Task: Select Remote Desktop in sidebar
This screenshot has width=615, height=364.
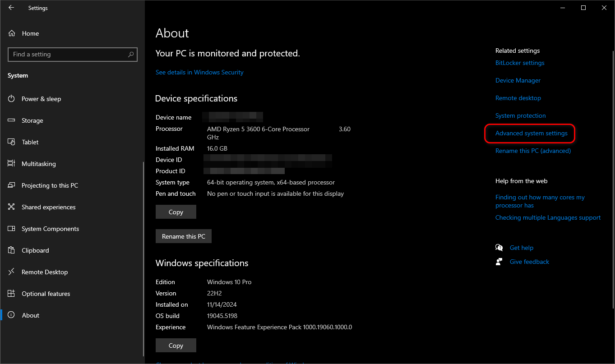Action: [45, 272]
